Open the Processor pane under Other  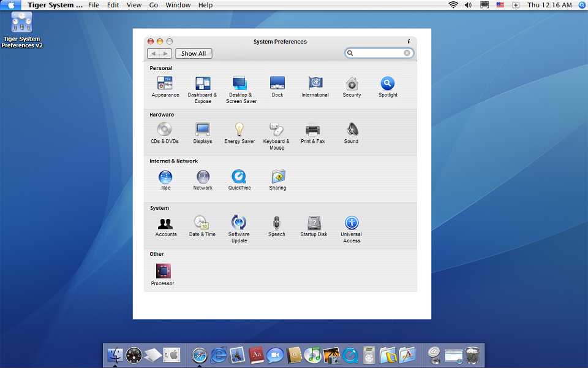click(x=163, y=275)
